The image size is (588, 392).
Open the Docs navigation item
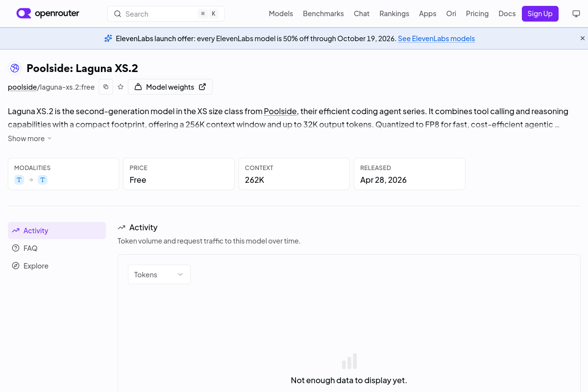tap(507, 14)
